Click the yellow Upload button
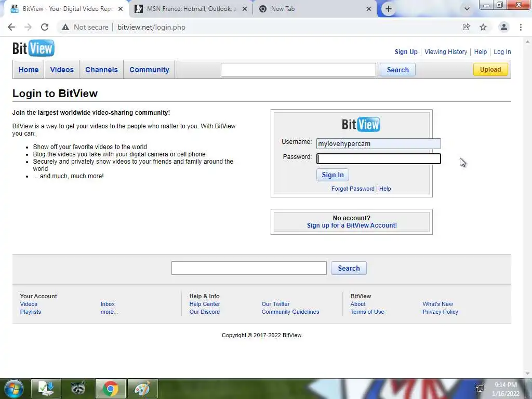Screen dimensions: 532x399 (490, 70)
